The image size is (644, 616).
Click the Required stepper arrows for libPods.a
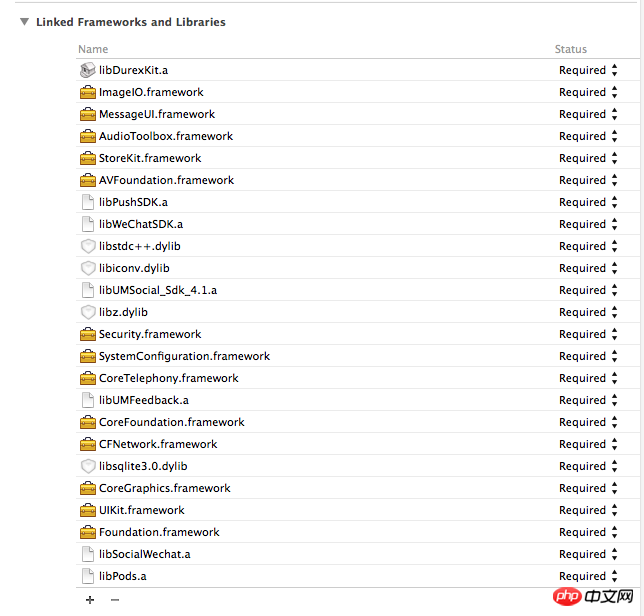pos(614,576)
